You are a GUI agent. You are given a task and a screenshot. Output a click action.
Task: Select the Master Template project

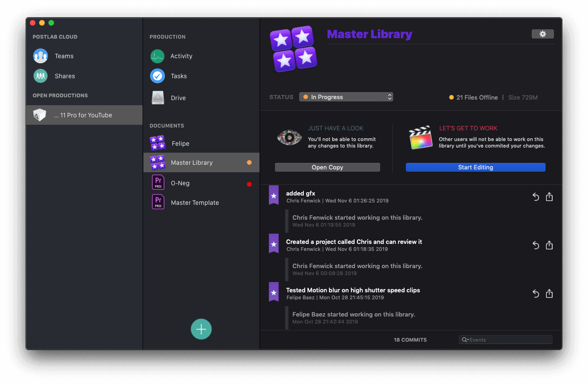[x=194, y=202]
